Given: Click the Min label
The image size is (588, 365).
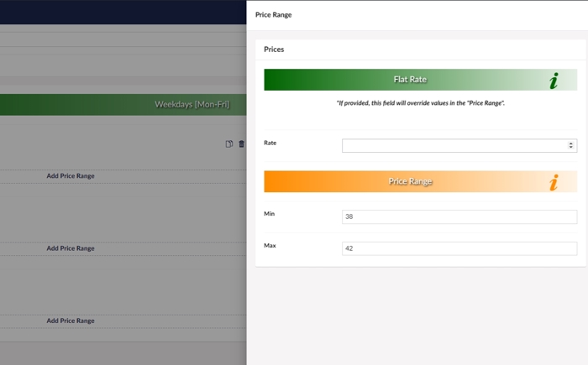Looking at the screenshot, I should tap(270, 214).
